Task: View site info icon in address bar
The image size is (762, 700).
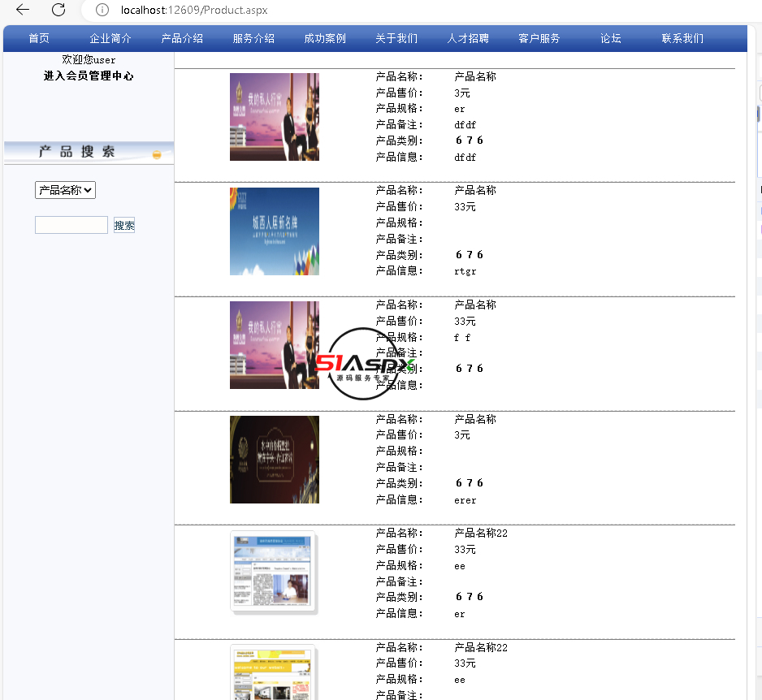Action: (x=102, y=10)
